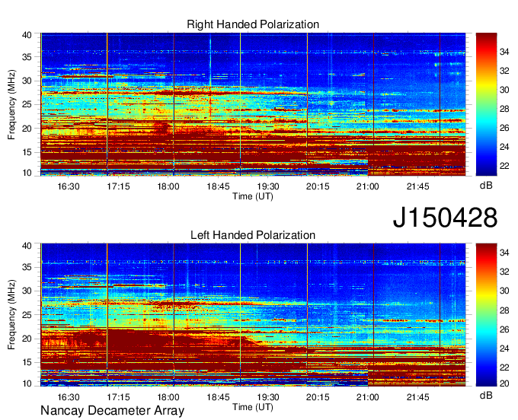The width and height of the screenshot is (518, 420).
Task: Click the 20 dB value on Left Handed colorbar
Action: (504, 383)
